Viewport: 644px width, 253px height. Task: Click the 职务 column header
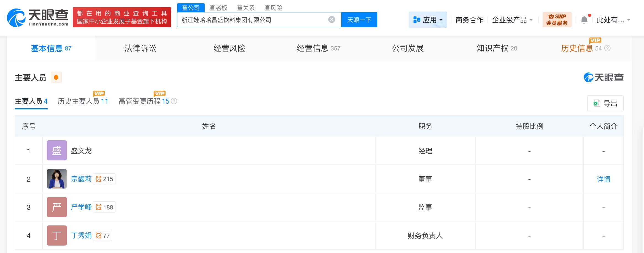pos(425,126)
